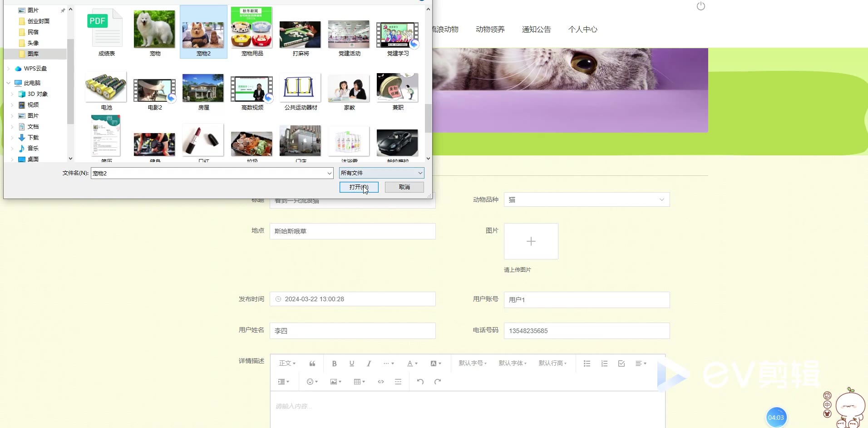
Task: Expand the 下载 tree node
Action: pos(12,138)
